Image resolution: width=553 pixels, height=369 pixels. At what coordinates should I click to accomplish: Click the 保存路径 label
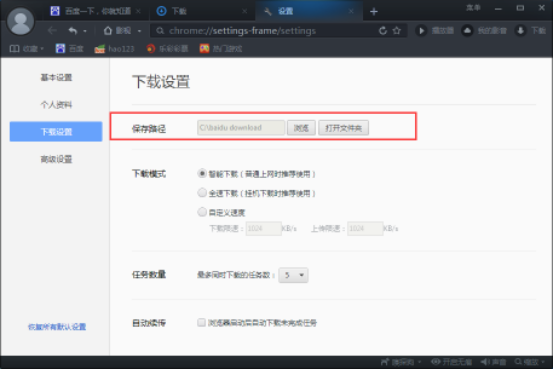[149, 129]
